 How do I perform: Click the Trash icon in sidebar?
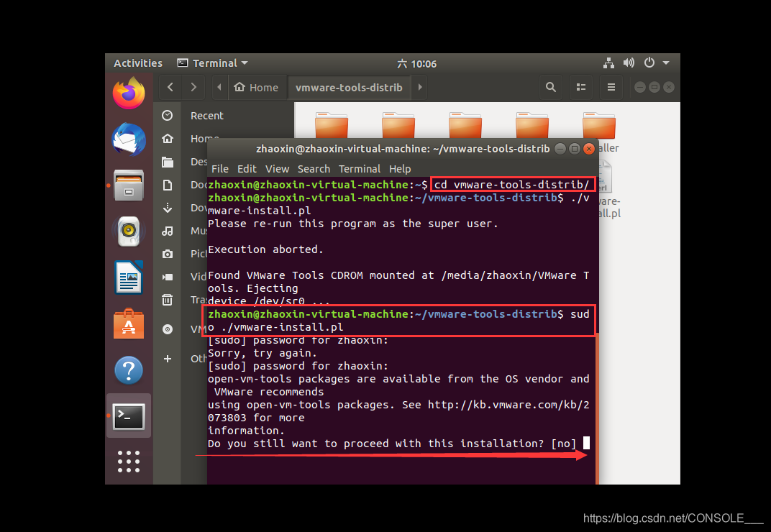167,300
